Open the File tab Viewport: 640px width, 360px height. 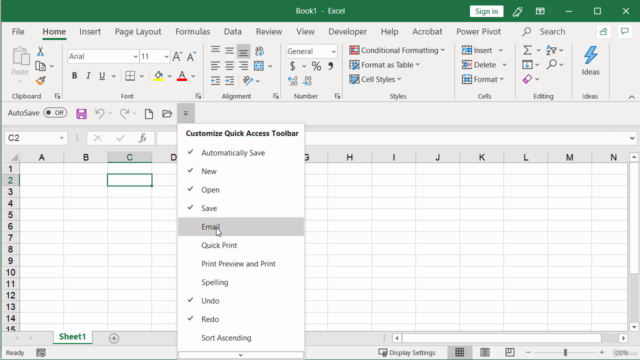click(18, 31)
